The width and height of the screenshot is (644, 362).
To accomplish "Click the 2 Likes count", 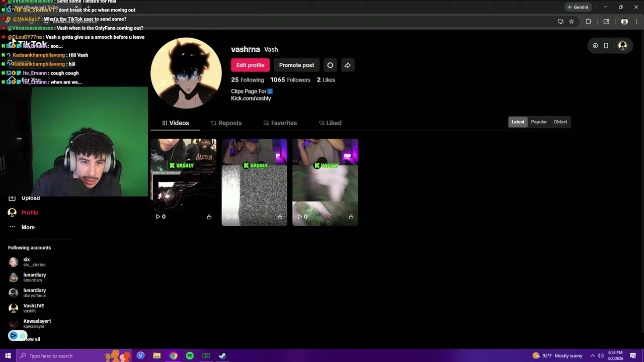I will 326,80.
